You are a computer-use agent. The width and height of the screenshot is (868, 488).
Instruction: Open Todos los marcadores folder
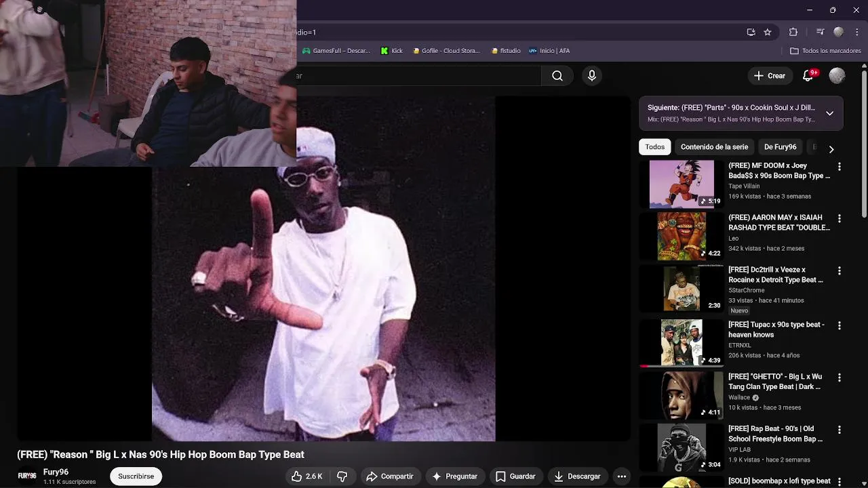pos(825,51)
